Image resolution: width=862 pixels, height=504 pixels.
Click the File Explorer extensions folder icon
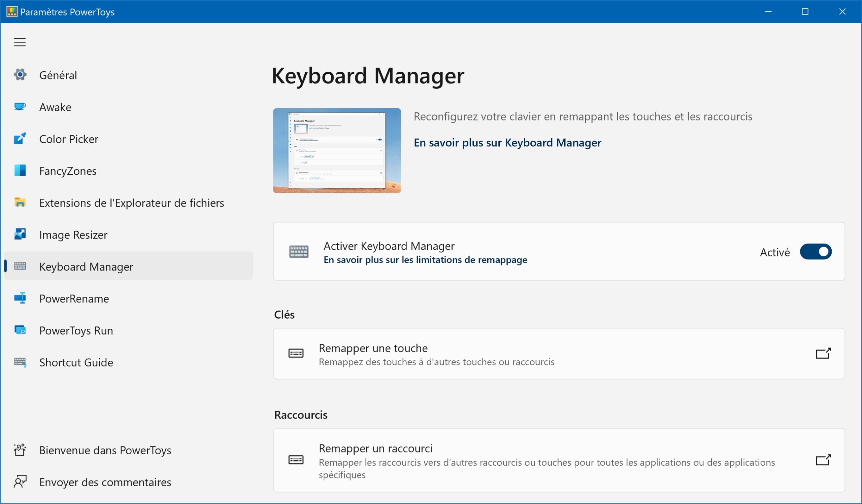pos(20,202)
